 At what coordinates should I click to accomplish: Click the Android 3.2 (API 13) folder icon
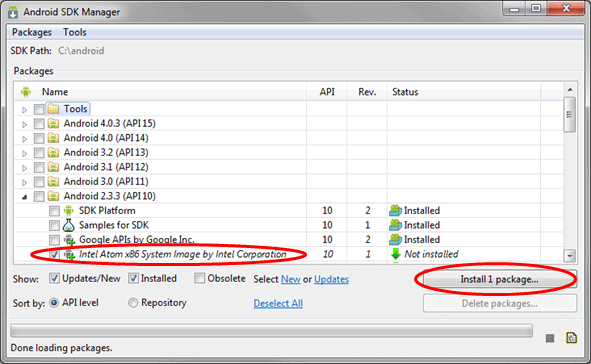(x=53, y=153)
